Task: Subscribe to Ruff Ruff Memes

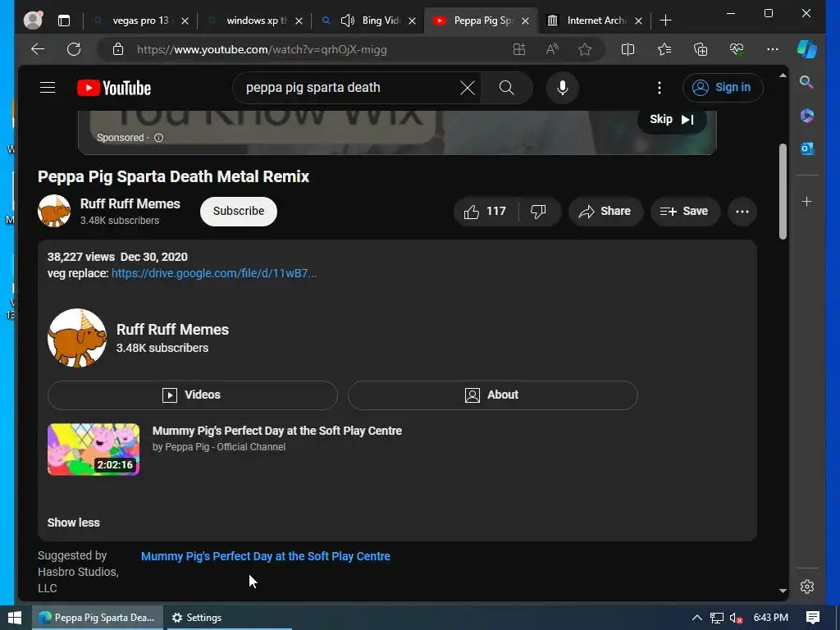Action: pos(239,211)
